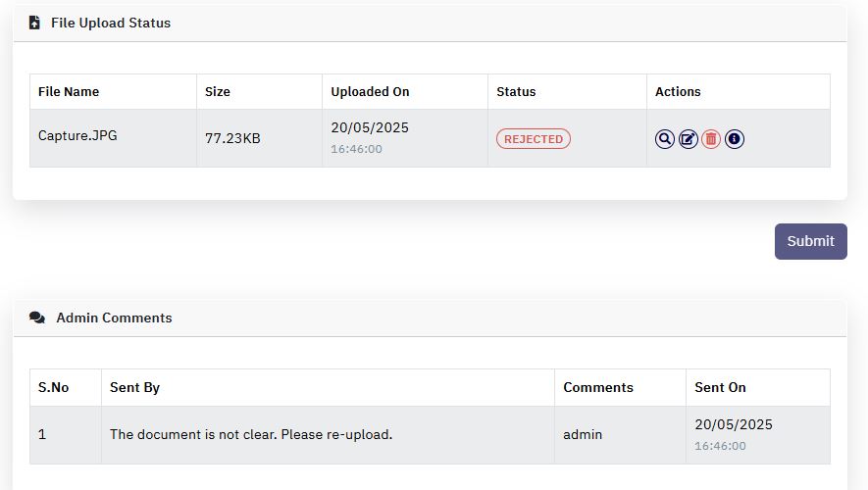Click the REJECTED status badge
Viewport: 868px width, 490px height.
pos(534,139)
